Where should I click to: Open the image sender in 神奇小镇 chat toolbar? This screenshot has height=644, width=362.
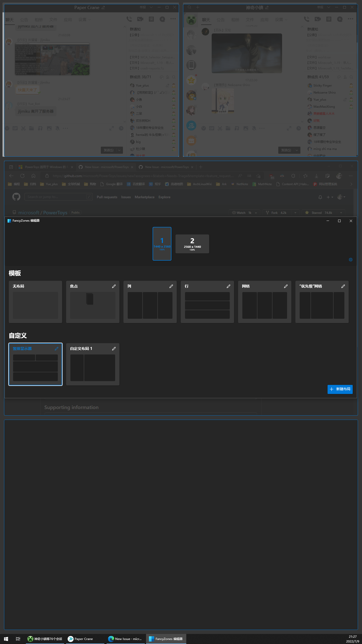point(246,128)
